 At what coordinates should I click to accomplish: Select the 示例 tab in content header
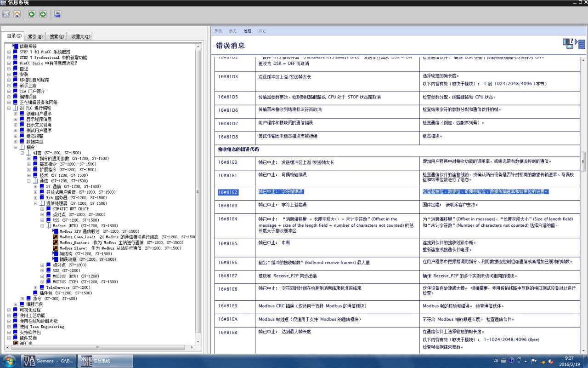218,31
